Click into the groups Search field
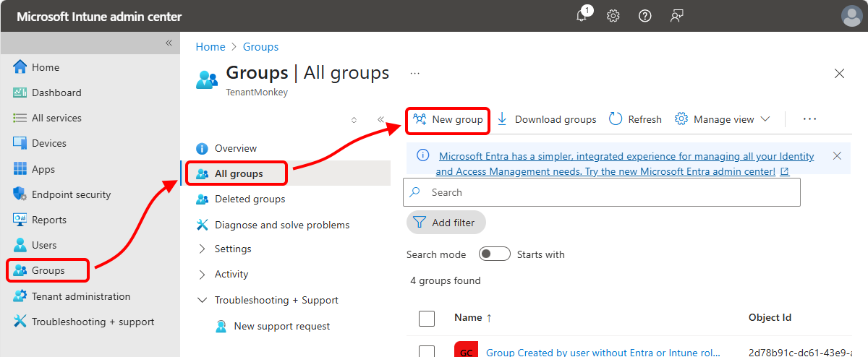The image size is (868, 357). pyautogui.click(x=602, y=192)
